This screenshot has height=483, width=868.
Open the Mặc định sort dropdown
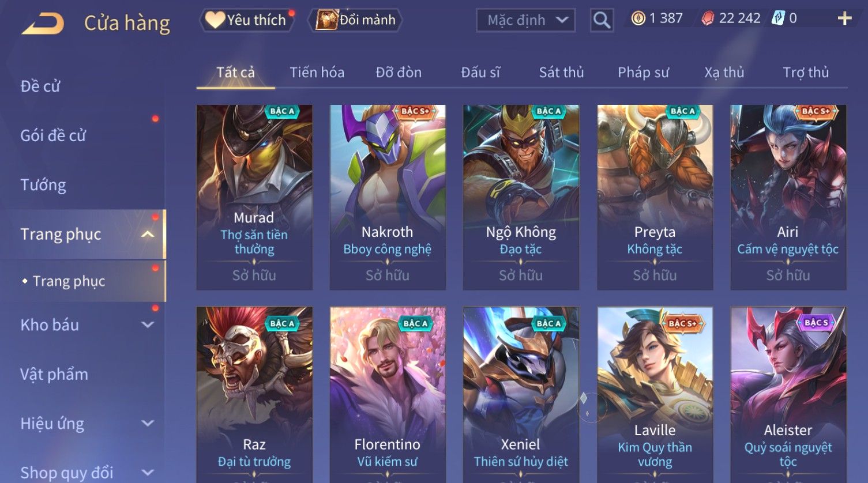coord(525,20)
